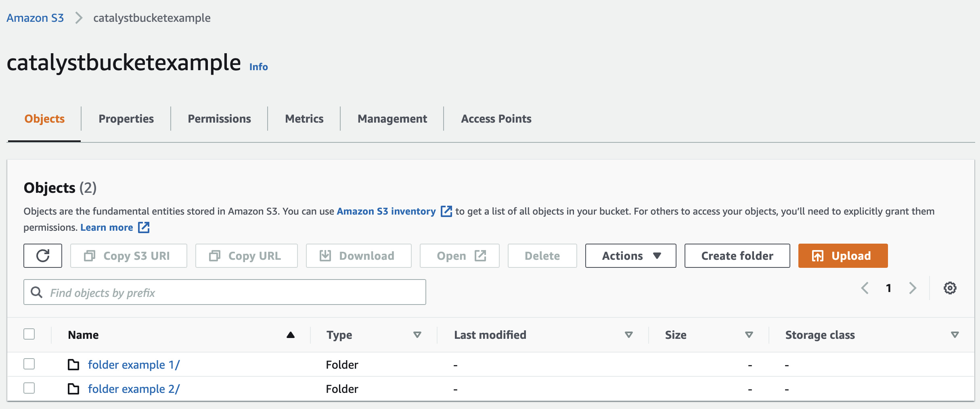Open the Actions dropdown menu

(x=630, y=256)
